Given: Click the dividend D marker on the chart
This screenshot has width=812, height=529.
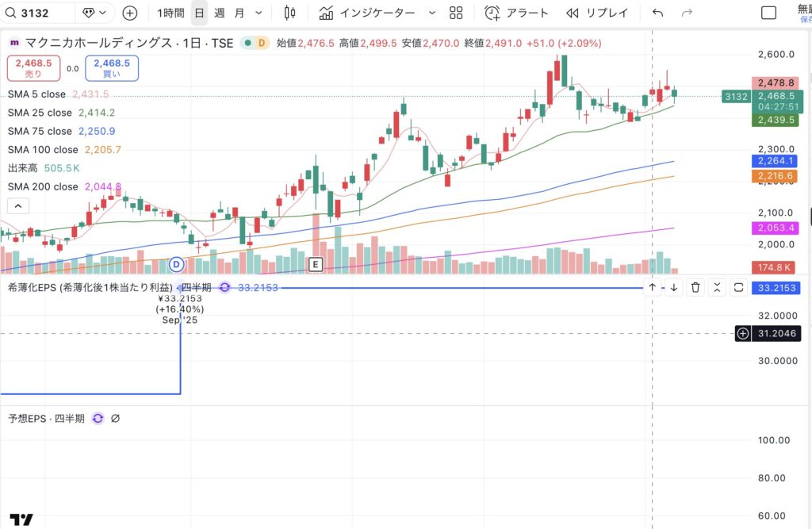Looking at the screenshot, I should click(177, 263).
